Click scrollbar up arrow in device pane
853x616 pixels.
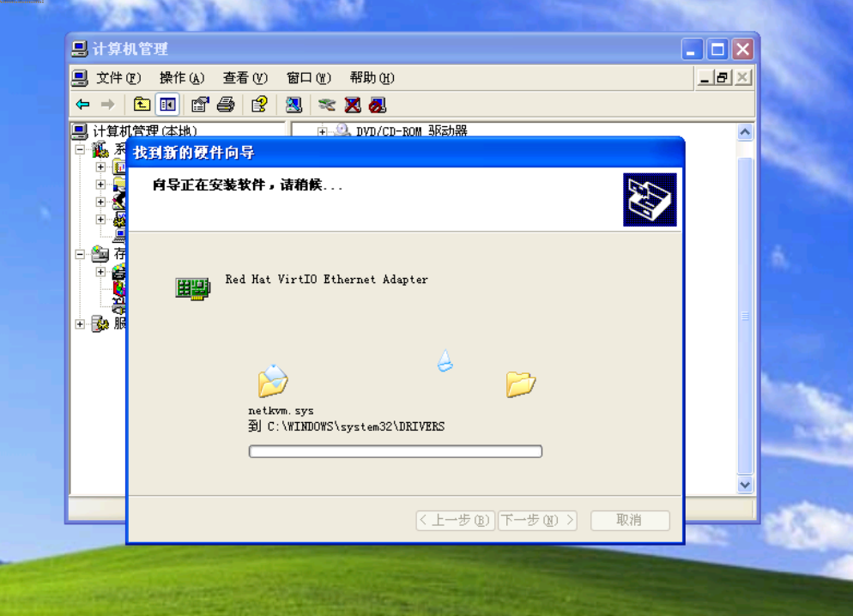(x=745, y=132)
